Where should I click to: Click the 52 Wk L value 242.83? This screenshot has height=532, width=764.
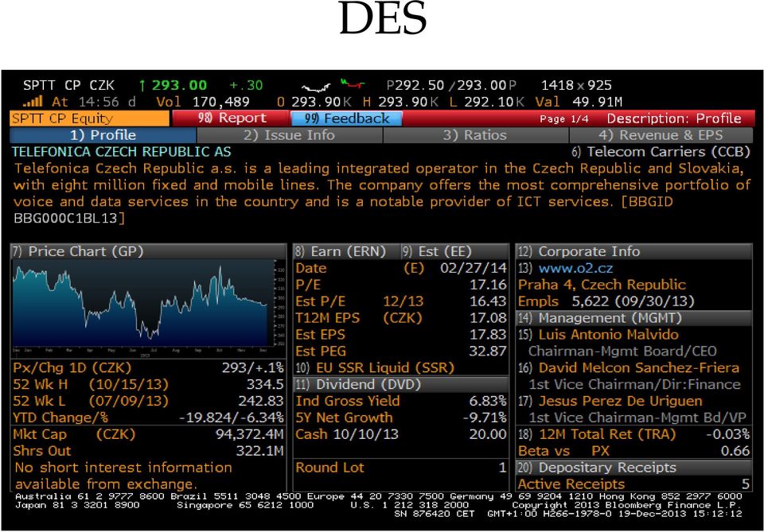(261, 401)
